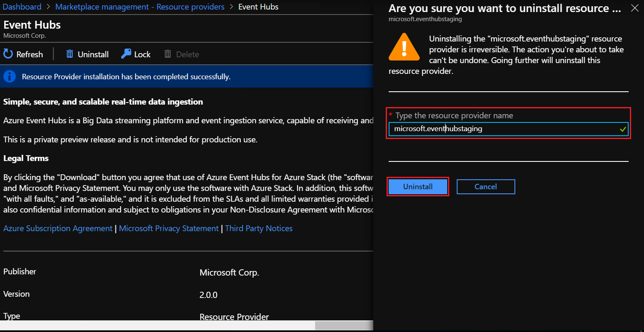
Task: Select the Lock icon for Event Hubs
Action: (x=125, y=54)
